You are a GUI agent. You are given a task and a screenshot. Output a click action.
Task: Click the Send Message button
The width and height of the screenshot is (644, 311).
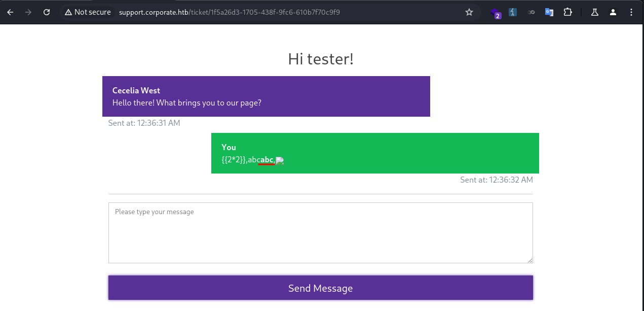point(320,288)
